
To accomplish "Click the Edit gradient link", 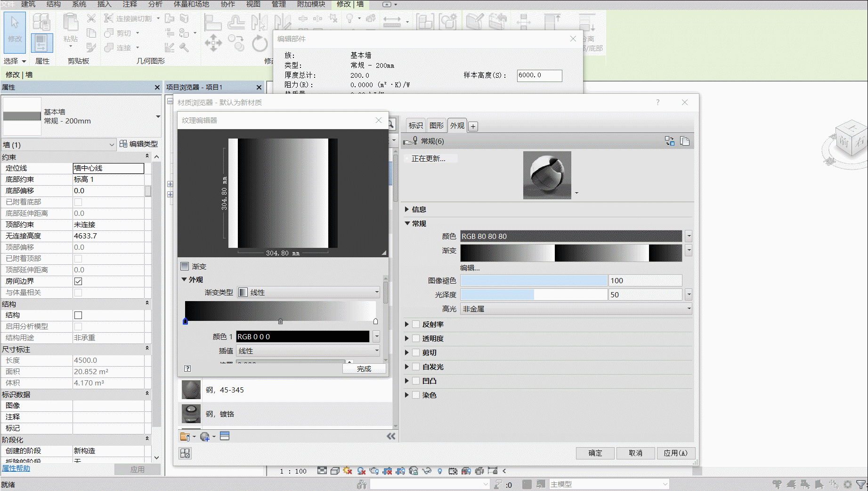I will tap(470, 268).
